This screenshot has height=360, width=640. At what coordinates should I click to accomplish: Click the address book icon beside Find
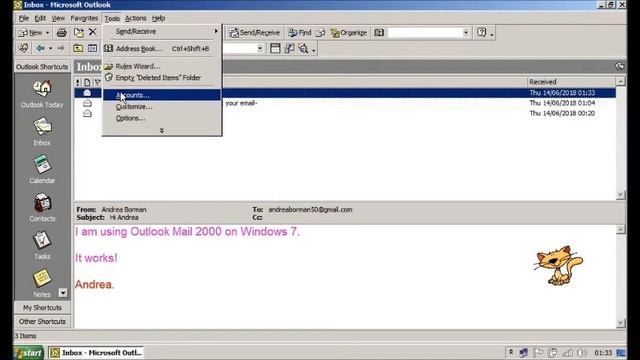(x=320, y=33)
